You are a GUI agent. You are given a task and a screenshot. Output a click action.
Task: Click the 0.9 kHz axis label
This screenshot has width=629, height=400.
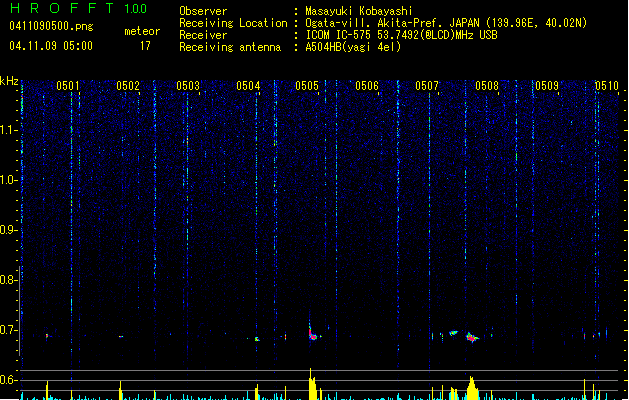click(8, 230)
